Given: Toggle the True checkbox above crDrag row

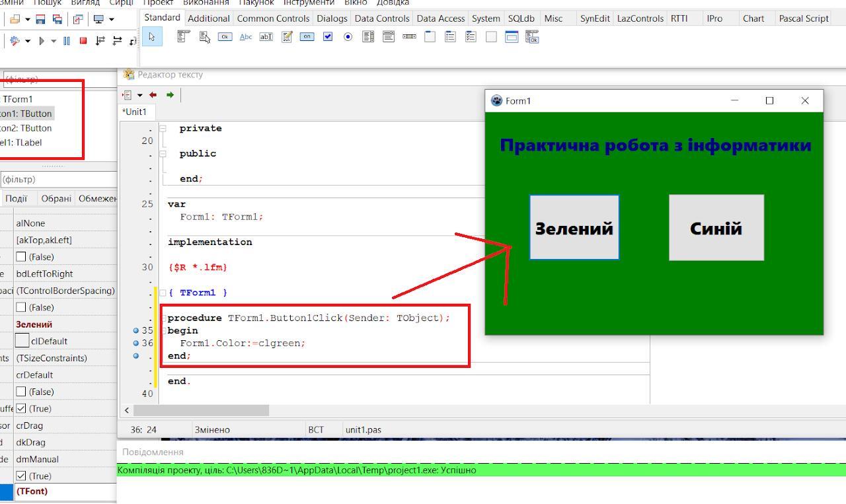Looking at the screenshot, I should pyautogui.click(x=20, y=409).
